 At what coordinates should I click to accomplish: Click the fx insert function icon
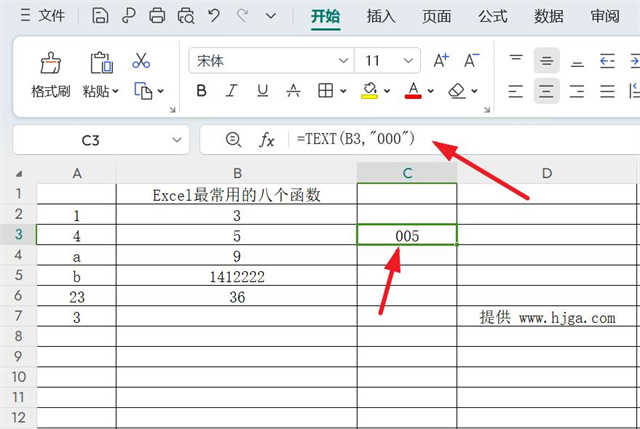[267, 140]
